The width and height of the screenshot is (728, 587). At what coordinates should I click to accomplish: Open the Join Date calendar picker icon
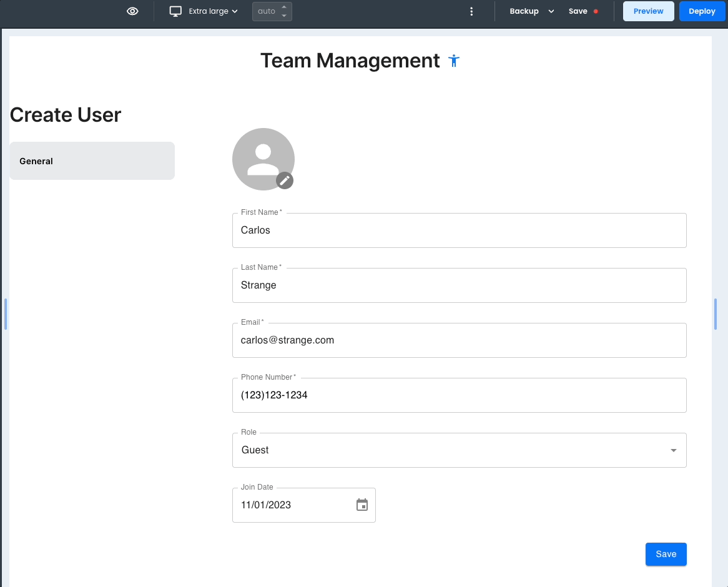pyautogui.click(x=362, y=505)
